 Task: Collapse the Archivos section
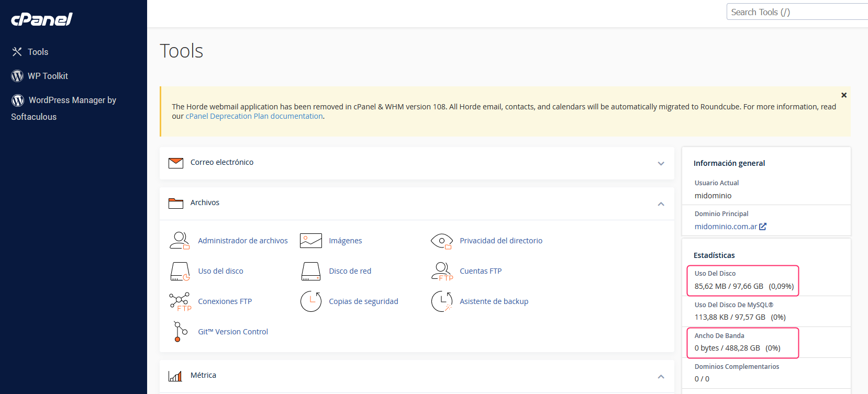point(661,204)
